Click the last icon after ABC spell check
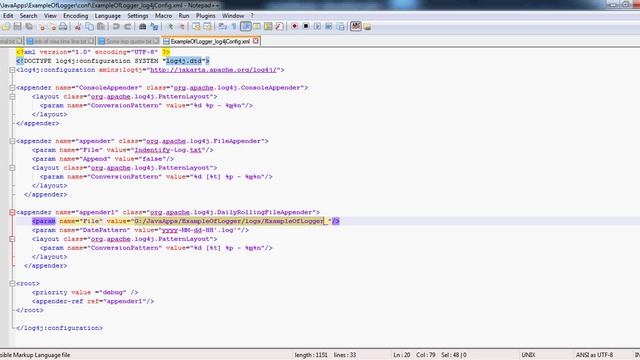The width and height of the screenshot is (640, 360). (x=367, y=27)
